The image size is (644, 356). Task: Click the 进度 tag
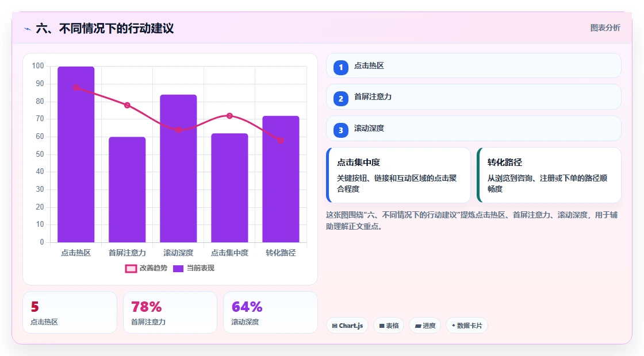click(x=425, y=326)
